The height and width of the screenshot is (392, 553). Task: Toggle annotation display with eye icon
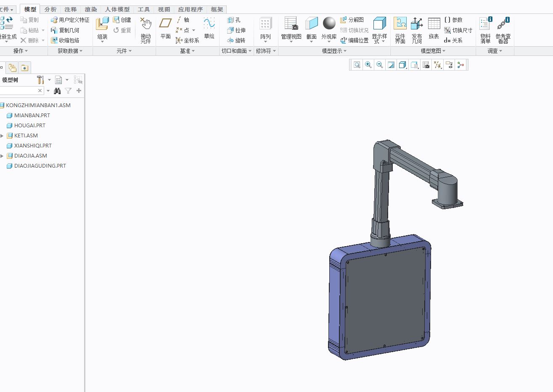point(449,65)
